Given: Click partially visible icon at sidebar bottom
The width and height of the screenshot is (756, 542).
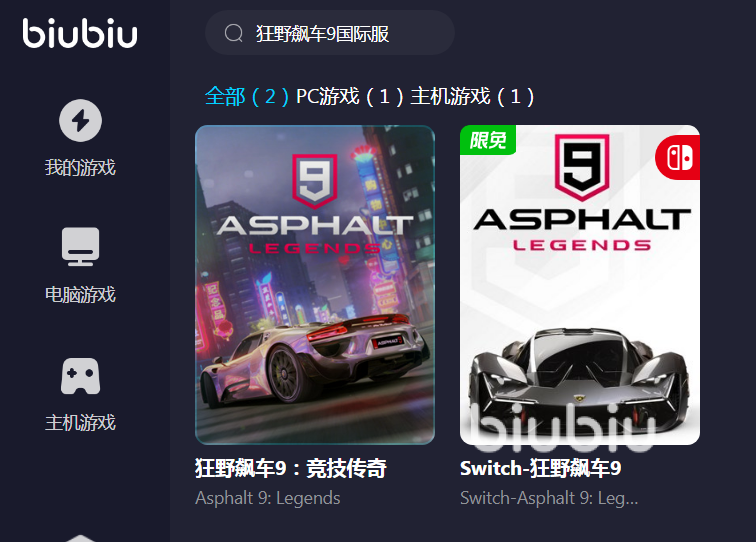Looking at the screenshot, I should pos(81,538).
